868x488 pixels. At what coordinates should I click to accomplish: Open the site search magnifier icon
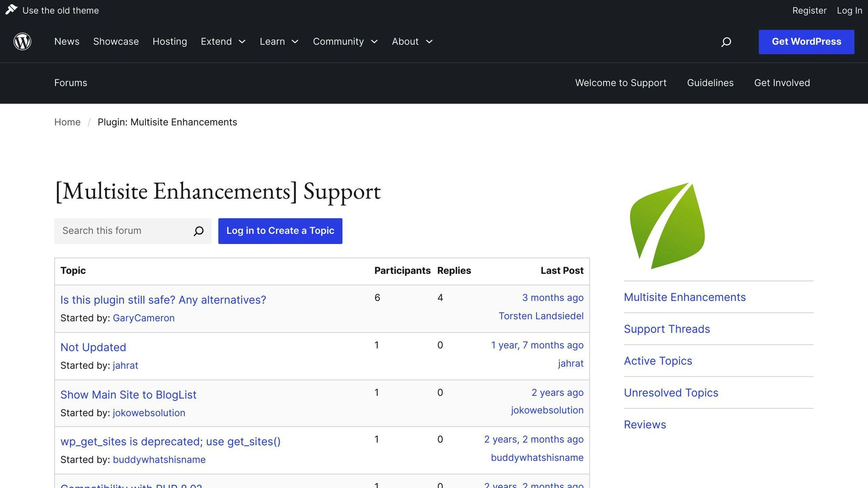[x=726, y=42]
